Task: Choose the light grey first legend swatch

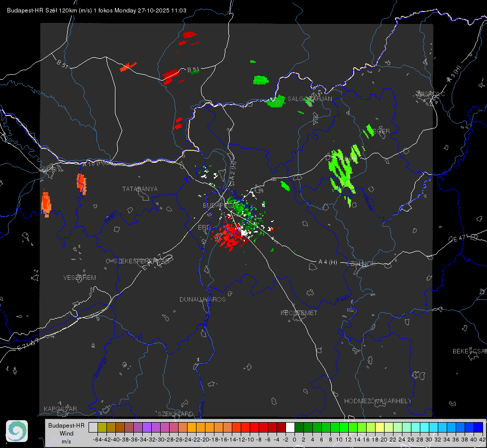Action: pos(93,428)
